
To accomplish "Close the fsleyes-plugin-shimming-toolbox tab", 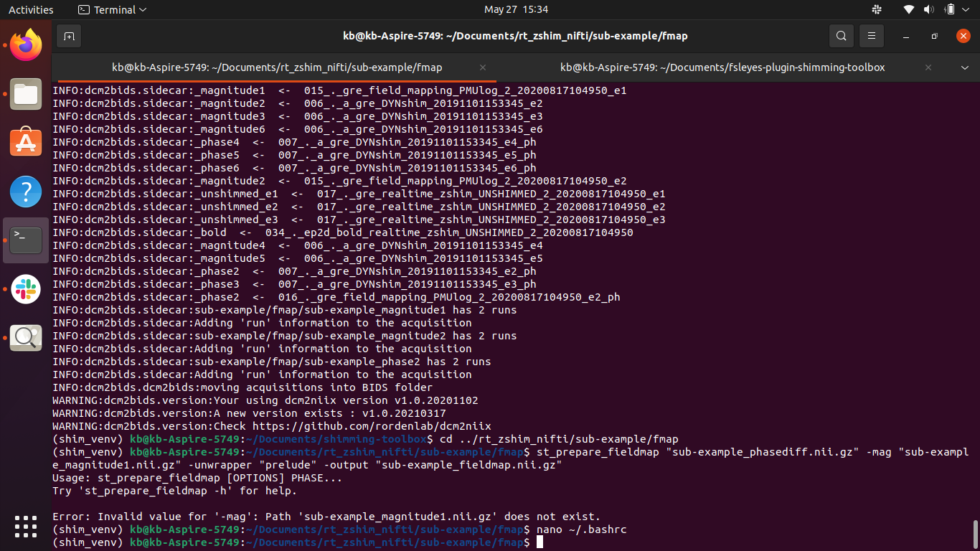I will 928,67.
